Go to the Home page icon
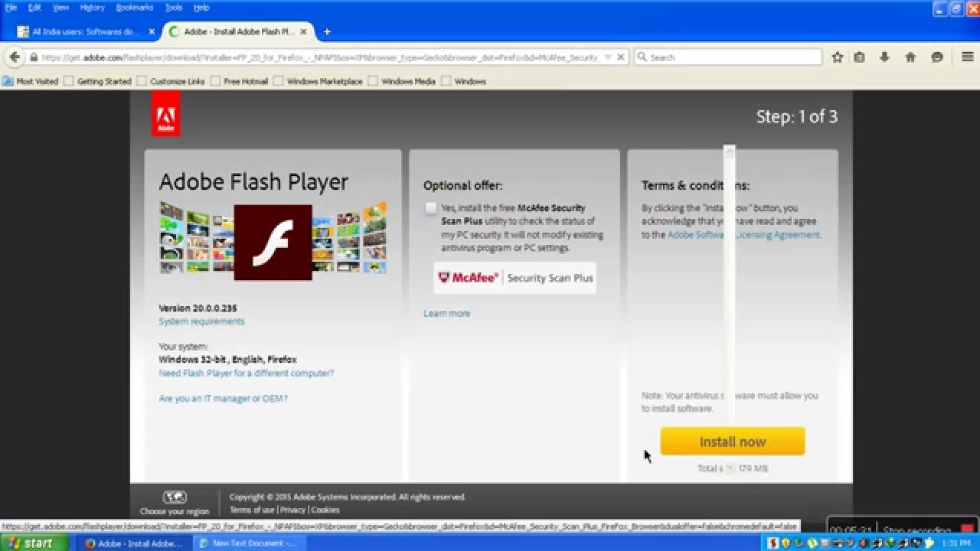980x551 pixels. (x=910, y=57)
